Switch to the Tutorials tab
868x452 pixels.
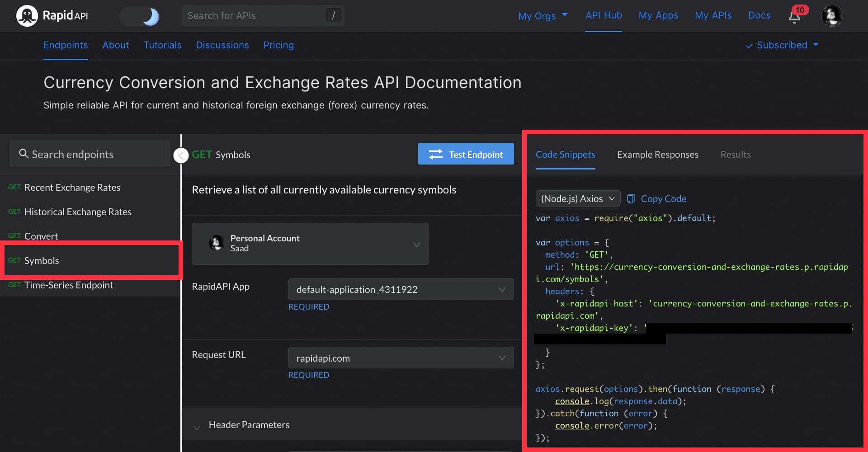(162, 45)
